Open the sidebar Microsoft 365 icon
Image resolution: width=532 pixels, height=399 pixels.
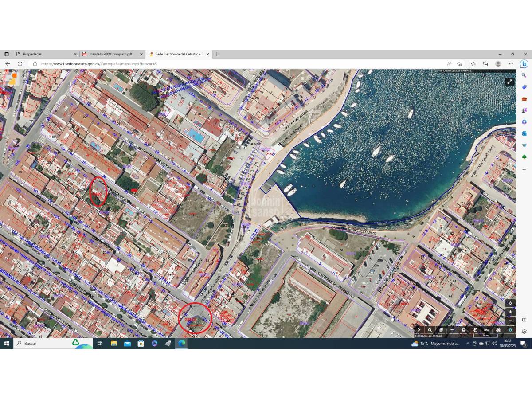tap(524, 121)
